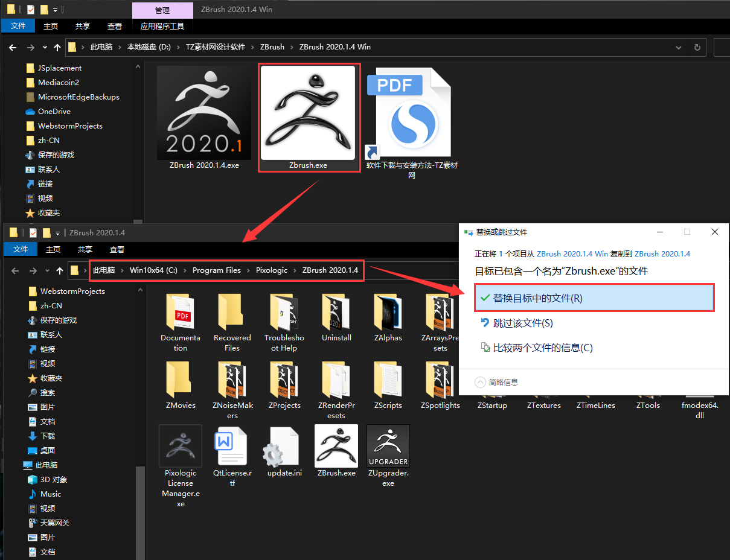Screen dimensions: 730x560
Task: Select the Zbrush.exe file in top window
Action: (308, 113)
